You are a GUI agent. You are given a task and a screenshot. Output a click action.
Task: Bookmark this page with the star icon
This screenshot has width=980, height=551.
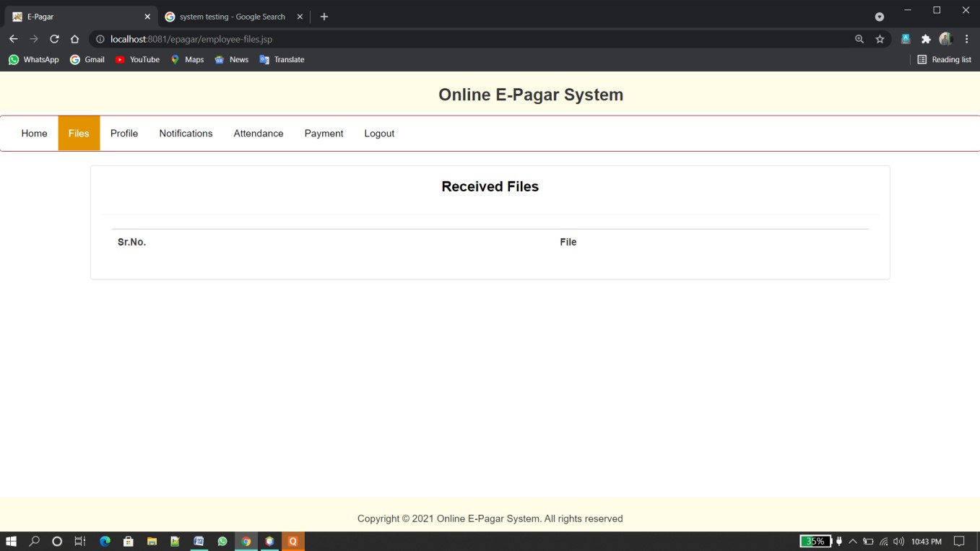pos(880,39)
